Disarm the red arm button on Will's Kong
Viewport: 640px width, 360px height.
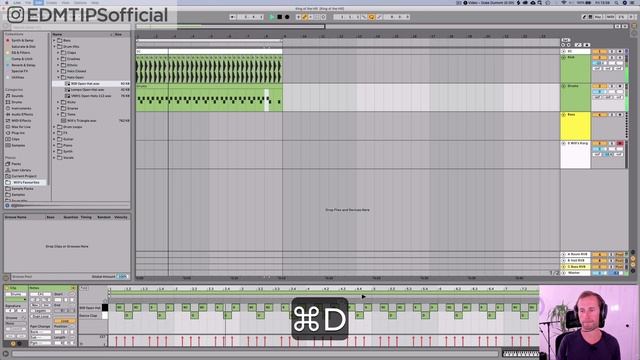[x=620, y=143]
